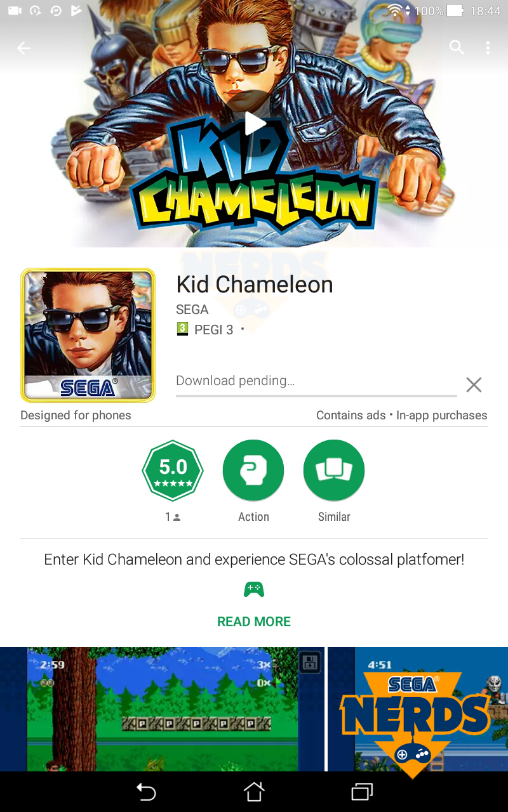Cancel the pending download with X
The width and height of the screenshot is (508, 812).
(474, 384)
